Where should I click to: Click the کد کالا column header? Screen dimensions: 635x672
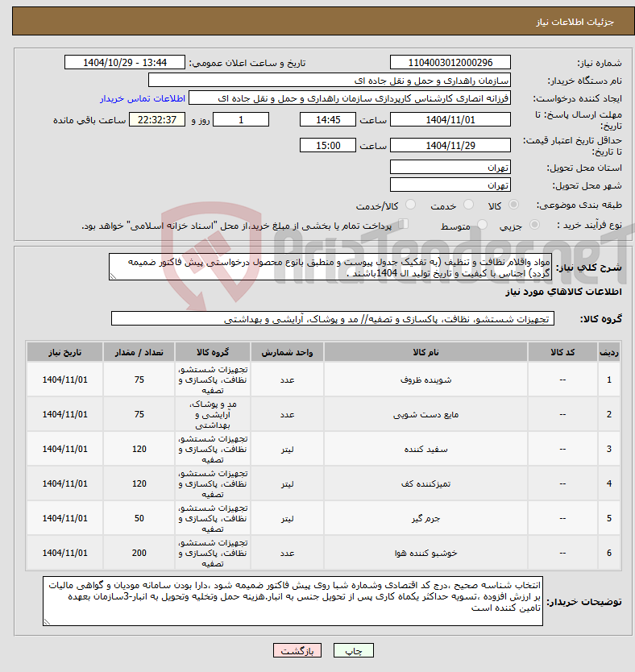[x=562, y=352]
